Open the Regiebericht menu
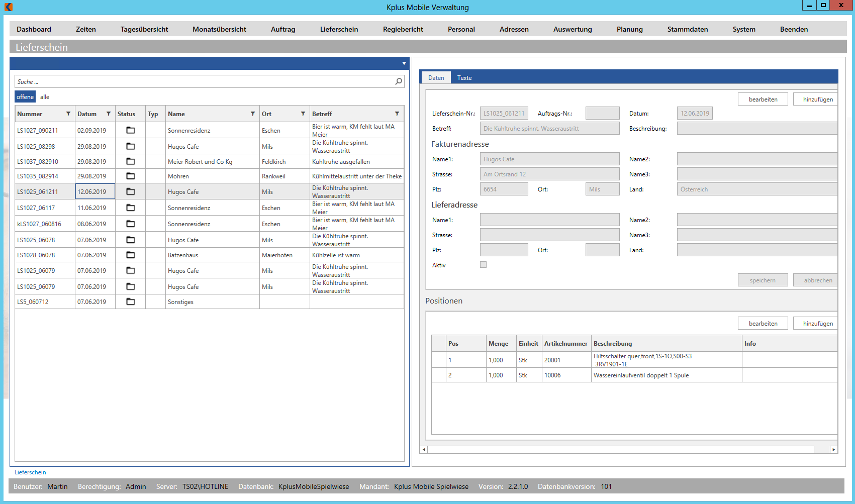Image resolution: width=855 pixels, height=504 pixels. tap(403, 29)
